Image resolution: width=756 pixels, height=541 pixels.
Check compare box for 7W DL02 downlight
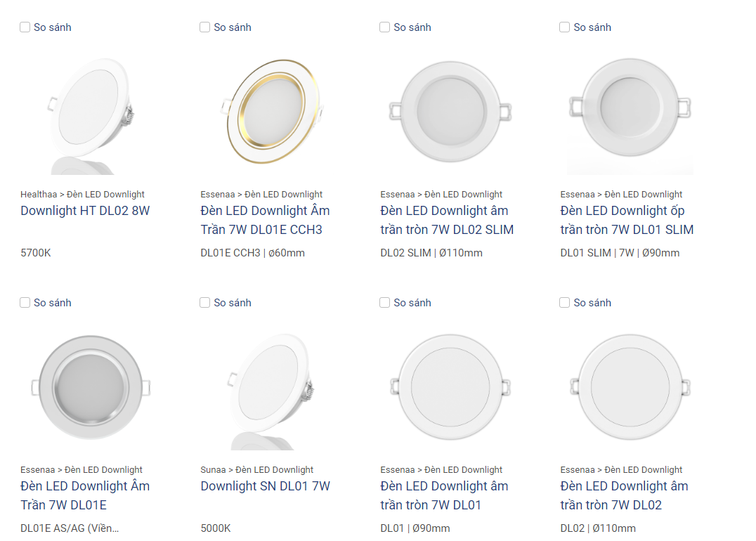pyautogui.click(x=565, y=302)
